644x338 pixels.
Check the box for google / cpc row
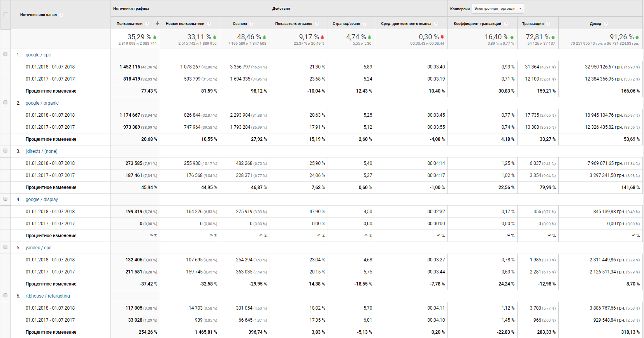(x=5, y=54)
